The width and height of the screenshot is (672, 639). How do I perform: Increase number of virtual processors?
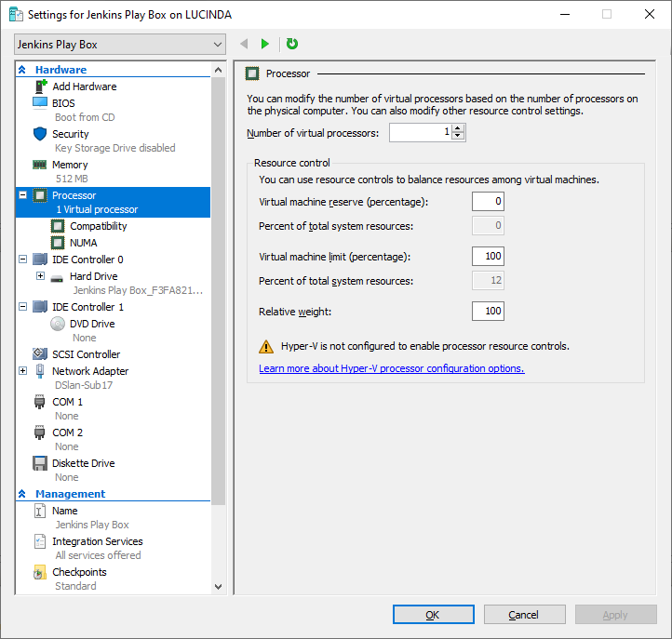pos(458,128)
